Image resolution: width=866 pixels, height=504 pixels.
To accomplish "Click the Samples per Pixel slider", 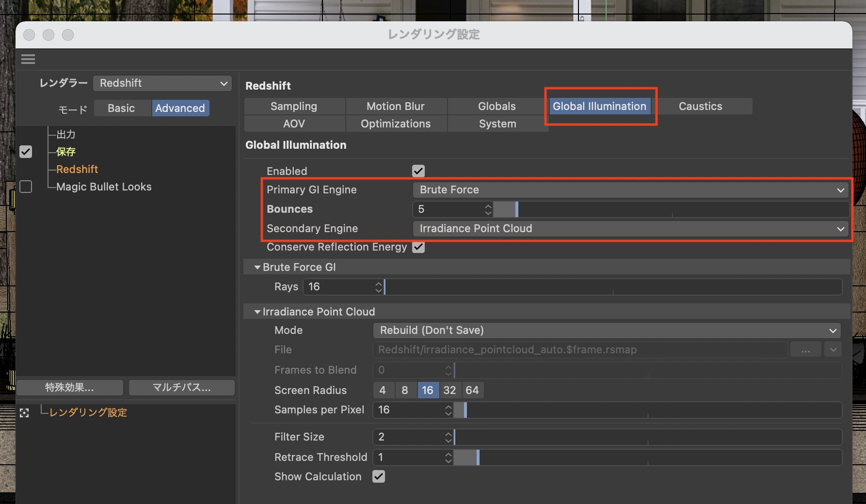I will (x=647, y=410).
